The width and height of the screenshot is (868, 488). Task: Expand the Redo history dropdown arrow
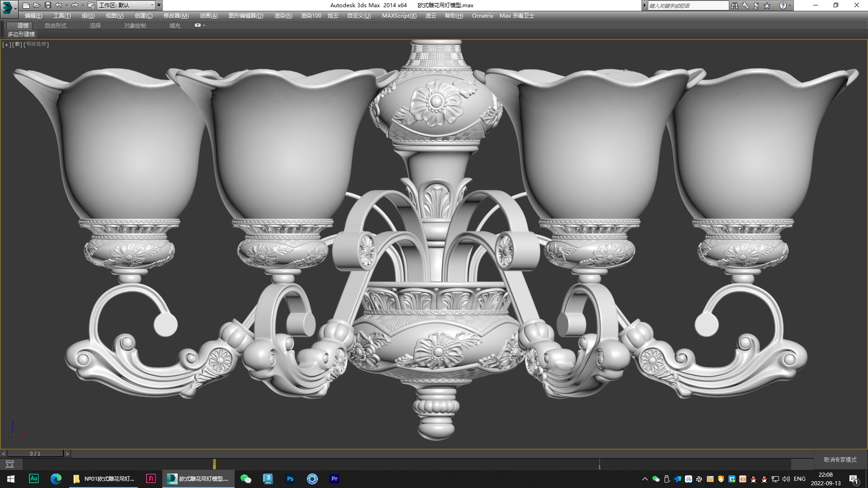pyautogui.click(x=82, y=5)
